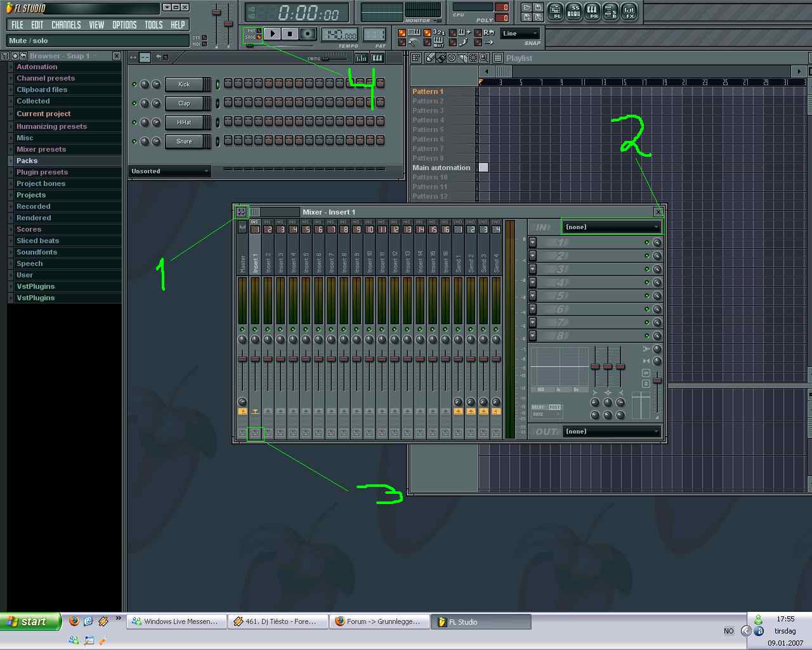This screenshot has width=812, height=650.
Task: Open the EDIT menu
Action: (x=37, y=25)
